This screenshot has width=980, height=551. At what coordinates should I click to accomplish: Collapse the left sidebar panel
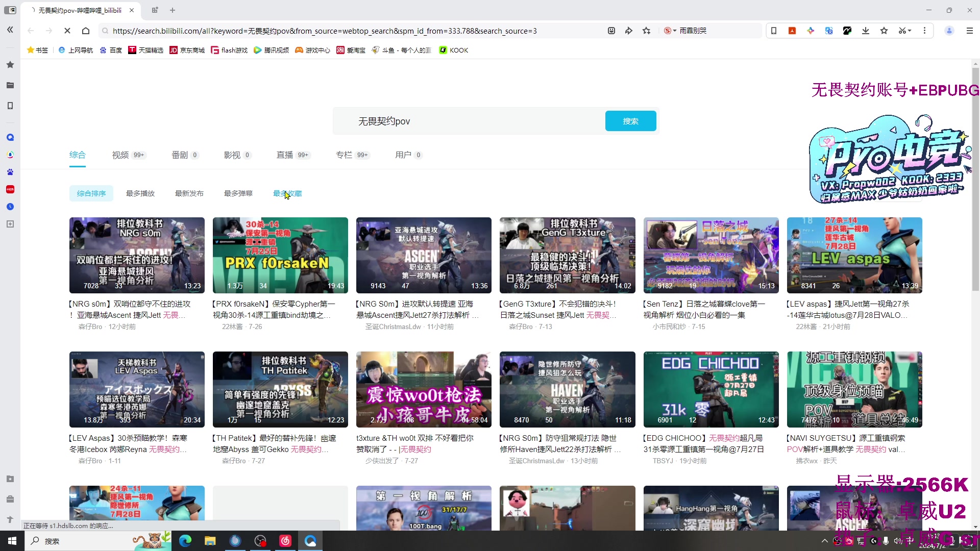tap(10, 30)
